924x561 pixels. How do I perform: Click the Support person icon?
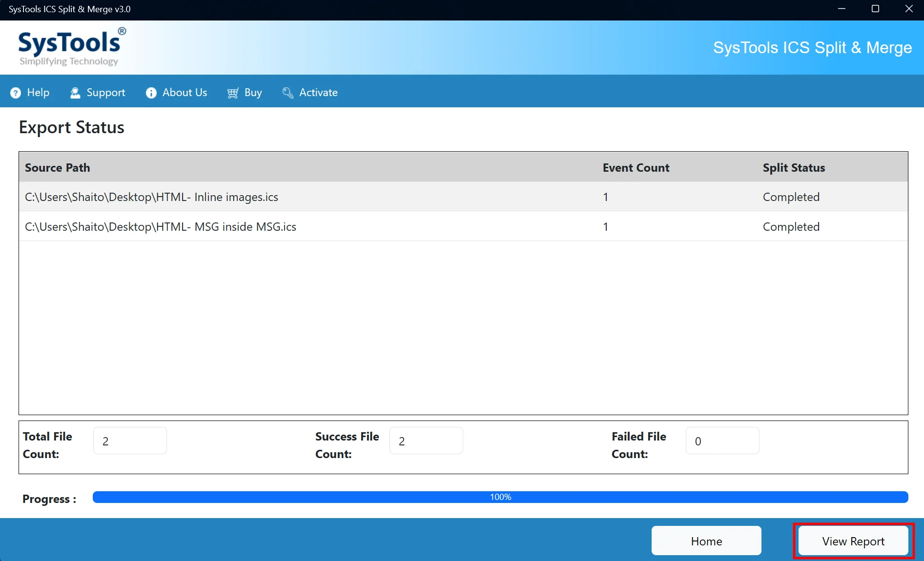[x=75, y=93]
